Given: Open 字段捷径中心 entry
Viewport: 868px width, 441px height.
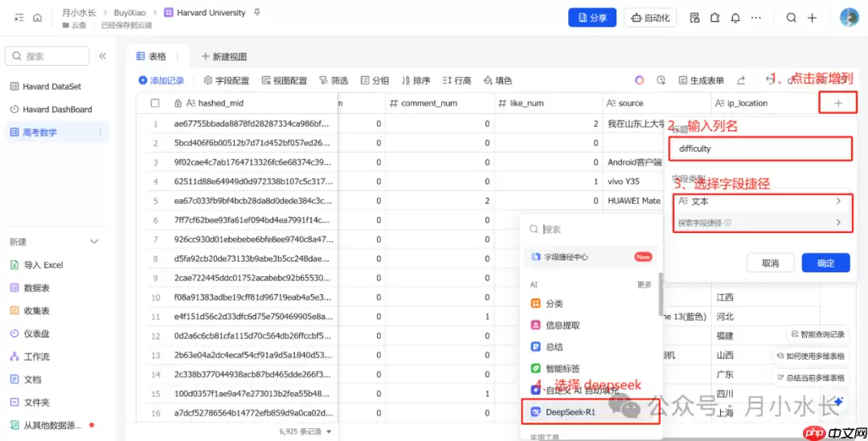Looking at the screenshot, I should (x=592, y=257).
